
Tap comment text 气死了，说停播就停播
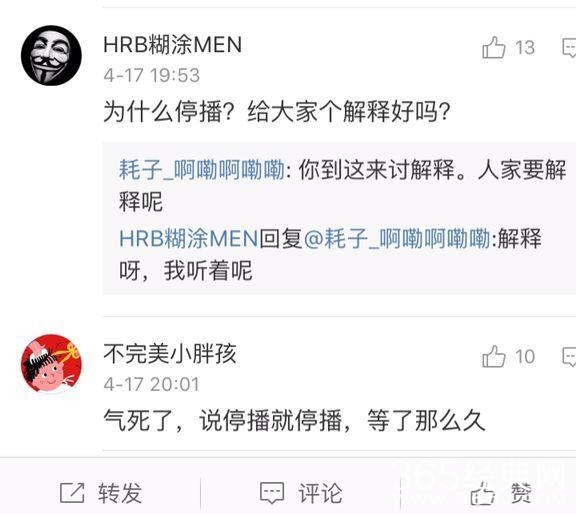pos(223,420)
